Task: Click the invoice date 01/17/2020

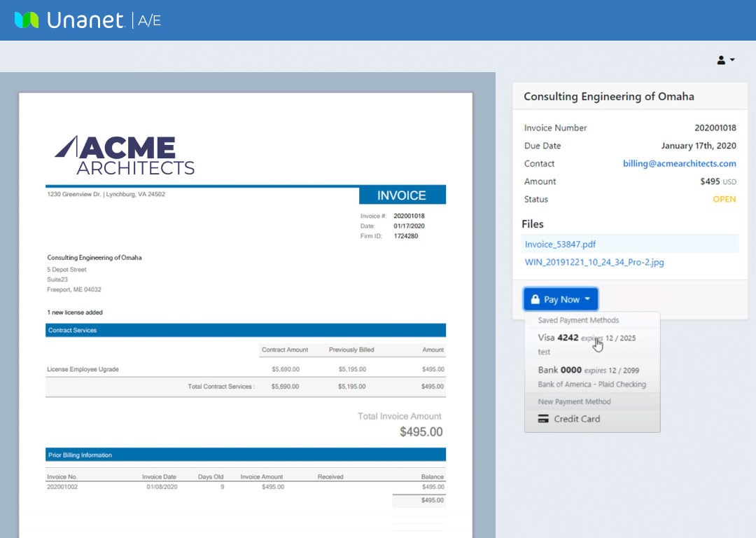Action: click(409, 226)
